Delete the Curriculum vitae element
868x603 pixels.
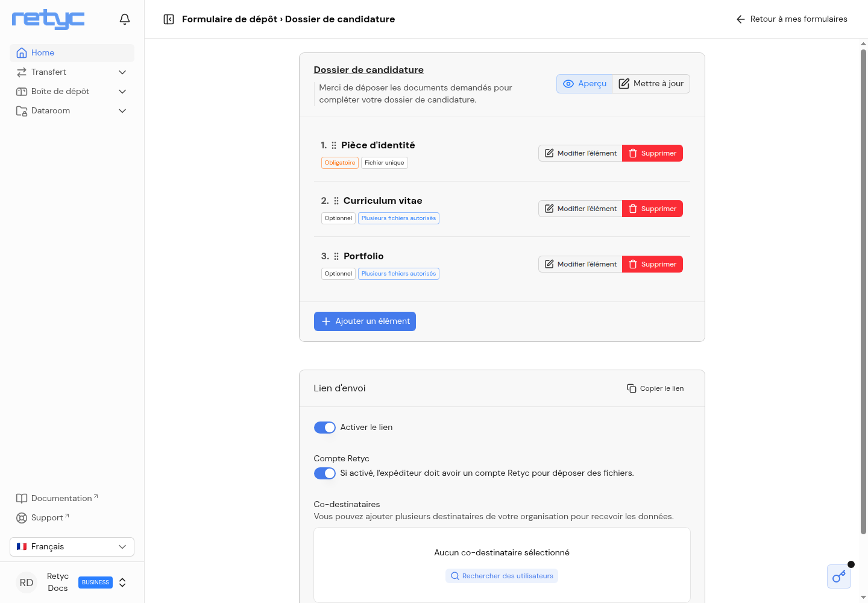[x=652, y=209]
